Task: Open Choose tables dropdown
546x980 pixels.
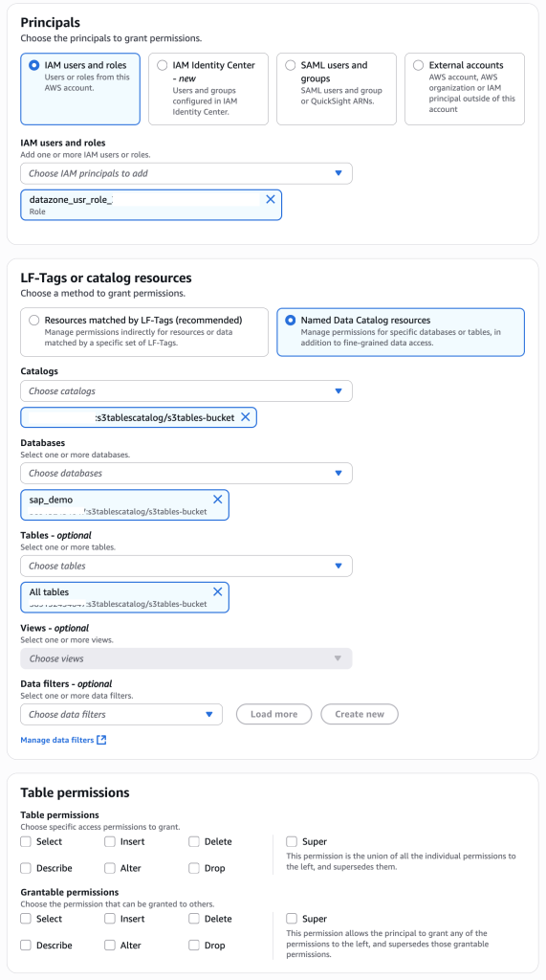Action: [x=186, y=566]
